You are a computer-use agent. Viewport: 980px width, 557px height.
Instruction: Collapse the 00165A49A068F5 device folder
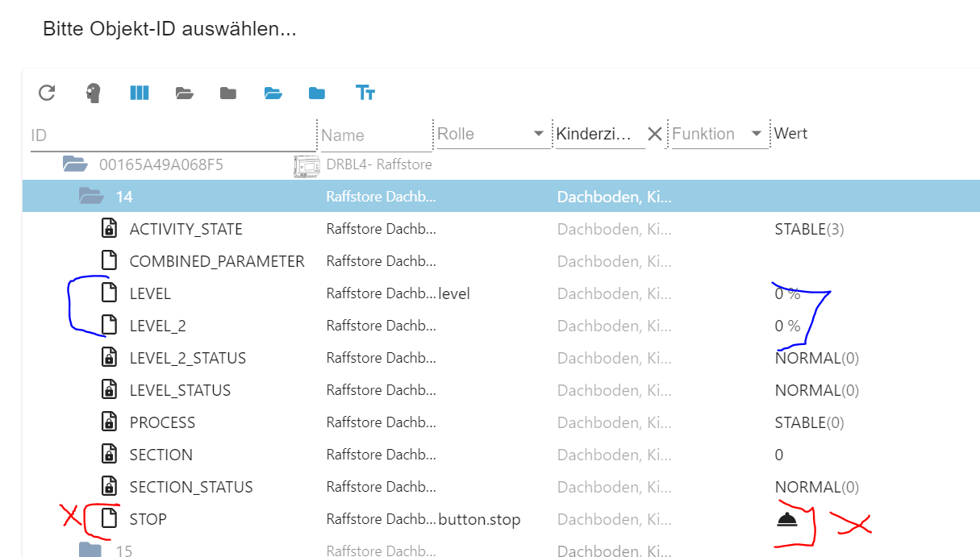74,164
